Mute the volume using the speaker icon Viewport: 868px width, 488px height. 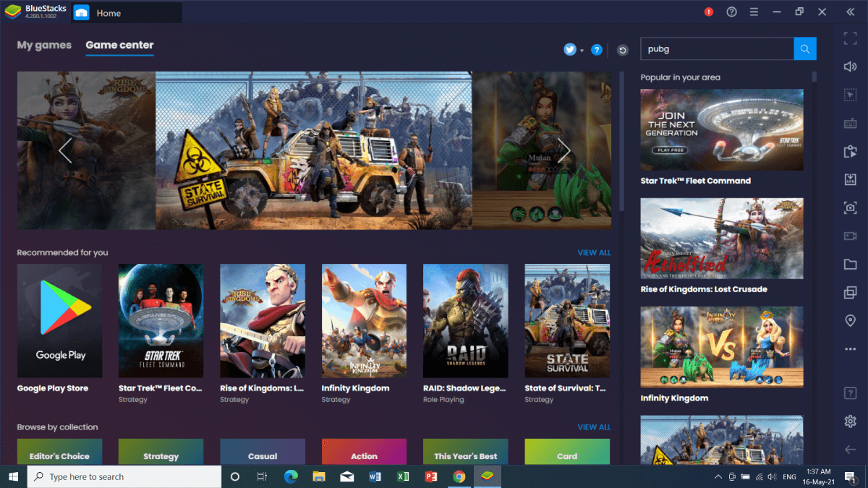tap(851, 67)
